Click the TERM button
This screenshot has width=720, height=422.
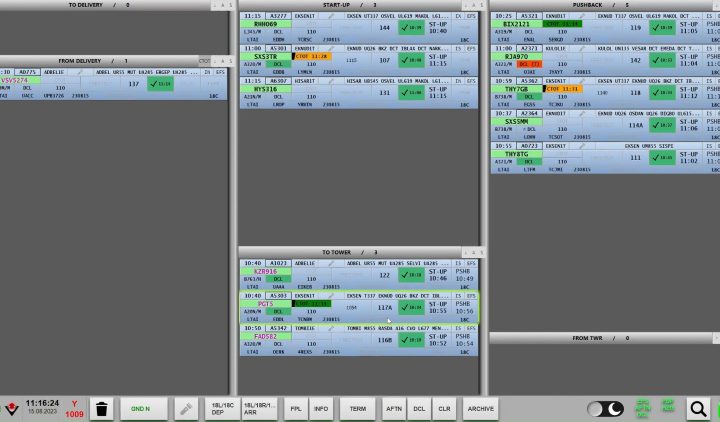357,408
